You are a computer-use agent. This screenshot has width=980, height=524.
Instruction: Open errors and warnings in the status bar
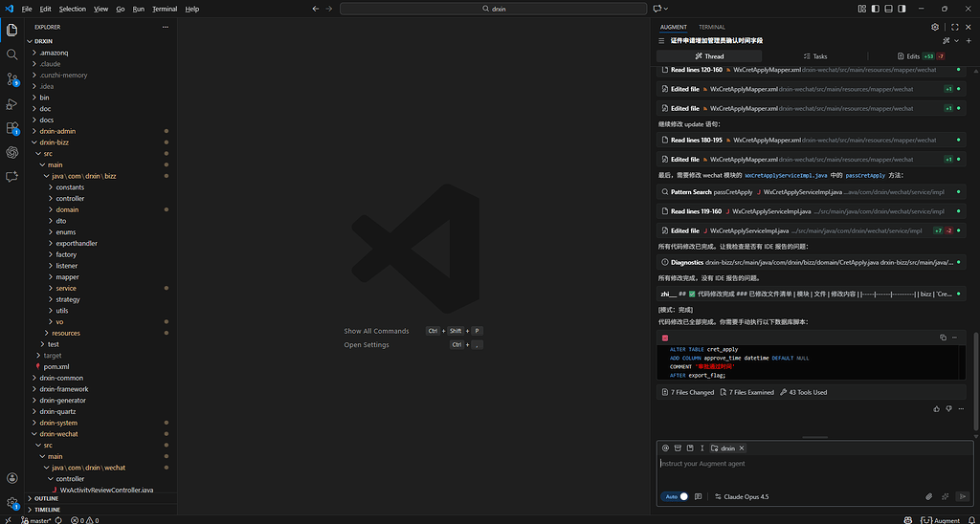click(x=84, y=519)
